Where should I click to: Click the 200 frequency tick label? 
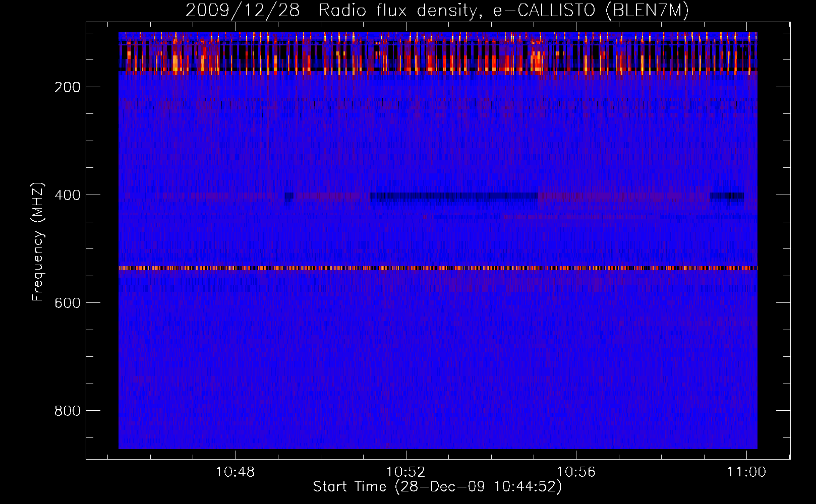click(68, 87)
